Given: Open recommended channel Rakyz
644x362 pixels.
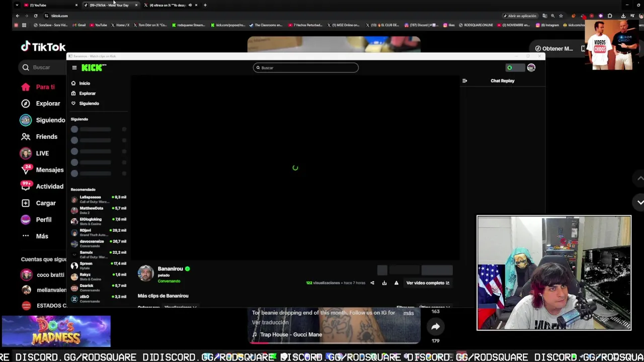Looking at the screenshot, I should coord(99,277).
